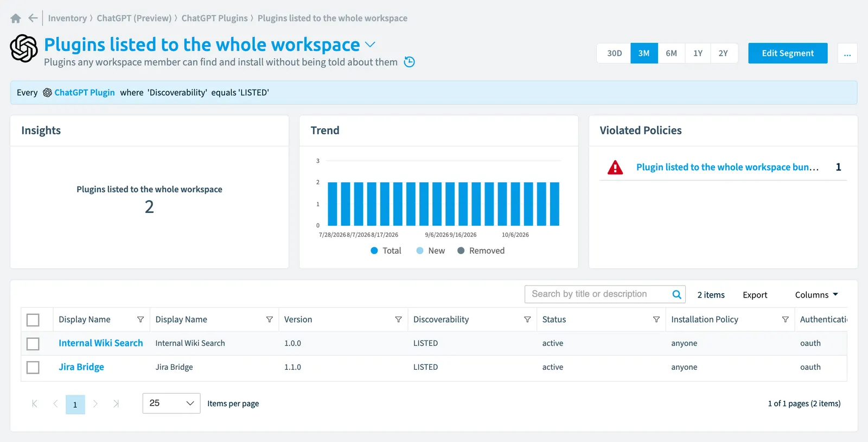Open the violated policy link
The width and height of the screenshot is (868, 442).
pyautogui.click(x=727, y=167)
